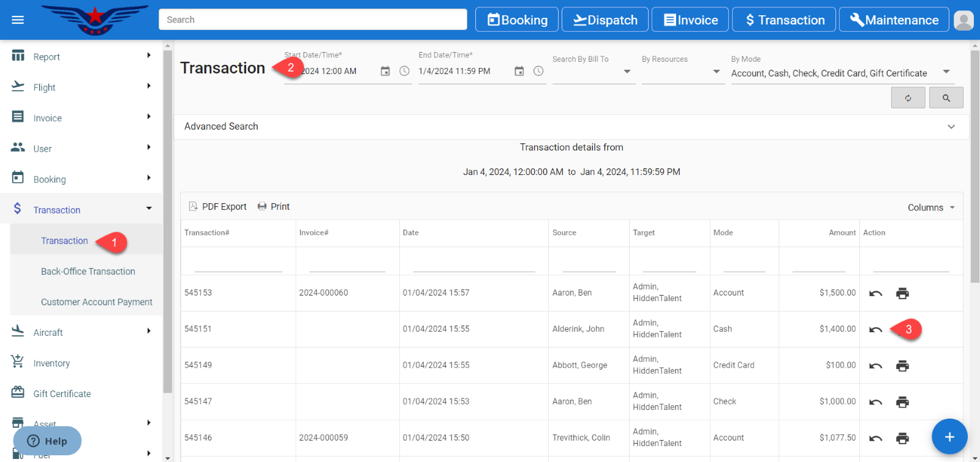980x462 pixels.
Task: Click the hamburger menu icon
Action: (x=18, y=20)
